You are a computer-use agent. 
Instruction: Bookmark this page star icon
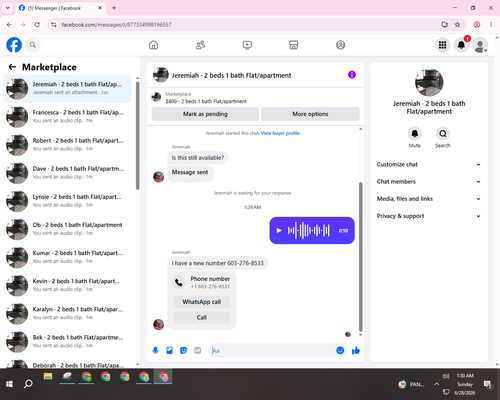(x=457, y=24)
